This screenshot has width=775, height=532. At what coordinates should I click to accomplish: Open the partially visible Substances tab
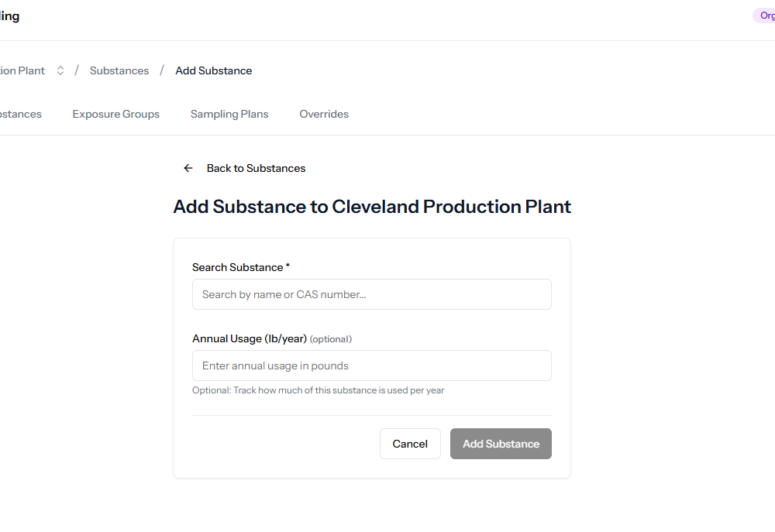[x=21, y=114]
